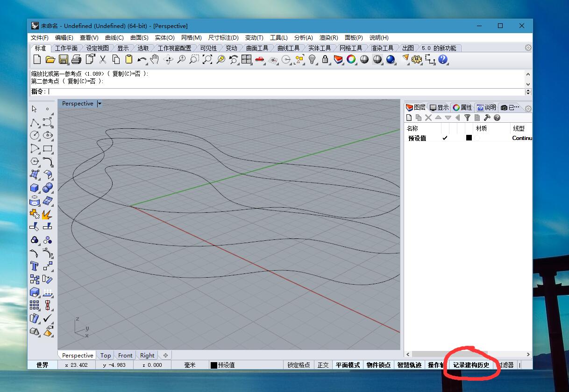Viewport: 569px width, 392px height.
Task: Expand the 线型 Continuous linetype field
Action: coord(522,138)
